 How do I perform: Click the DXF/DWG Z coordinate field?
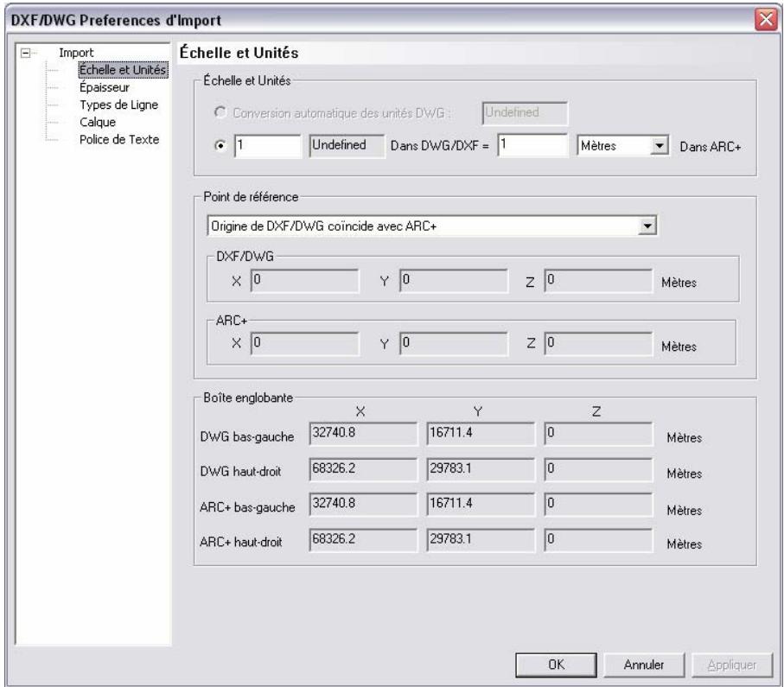pos(597,281)
